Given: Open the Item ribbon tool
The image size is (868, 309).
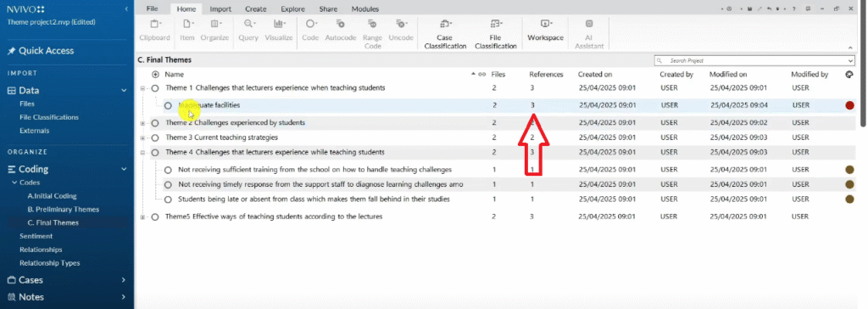Looking at the screenshot, I should click(187, 30).
